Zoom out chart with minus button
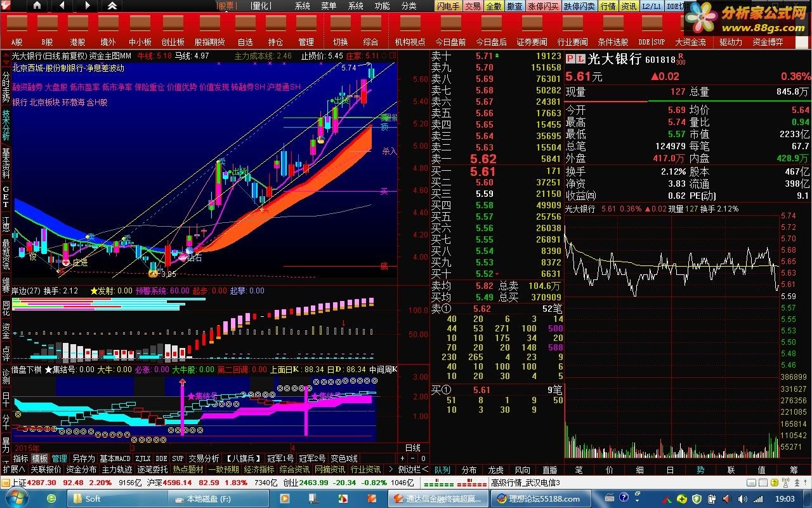The width and height of the screenshot is (812, 508). pyautogui.click(x=413, y=458)
